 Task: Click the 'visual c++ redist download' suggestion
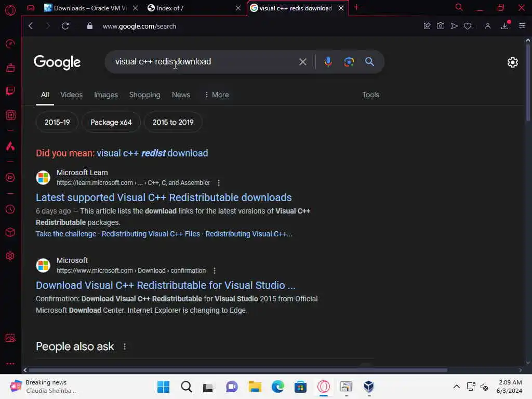coord(152,153)
